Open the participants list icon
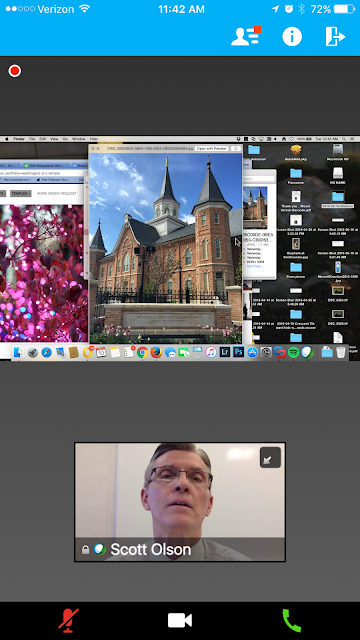Image resolution: width=360 pixels, height=640 pixels. point(246,36)
